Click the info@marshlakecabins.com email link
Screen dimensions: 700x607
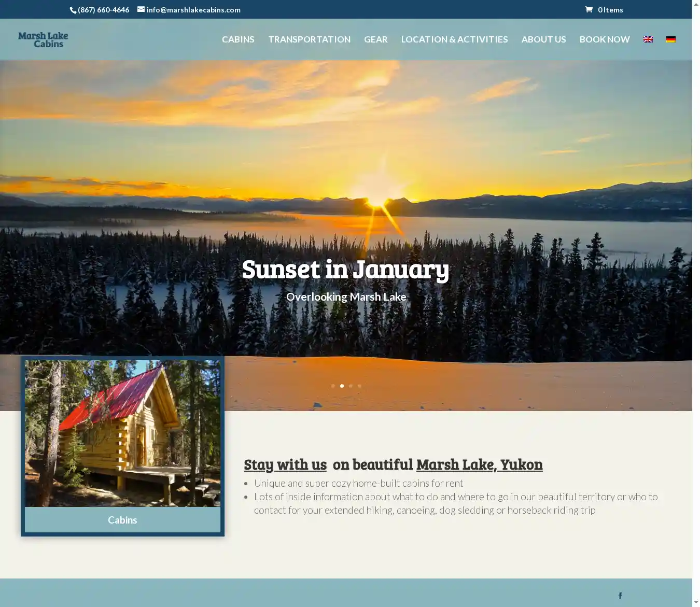pyautogui.click(x=193, y=10)
